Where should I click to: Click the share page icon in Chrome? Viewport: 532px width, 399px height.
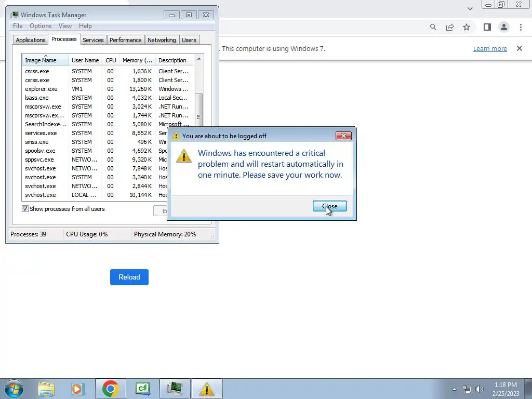point(450,27)
